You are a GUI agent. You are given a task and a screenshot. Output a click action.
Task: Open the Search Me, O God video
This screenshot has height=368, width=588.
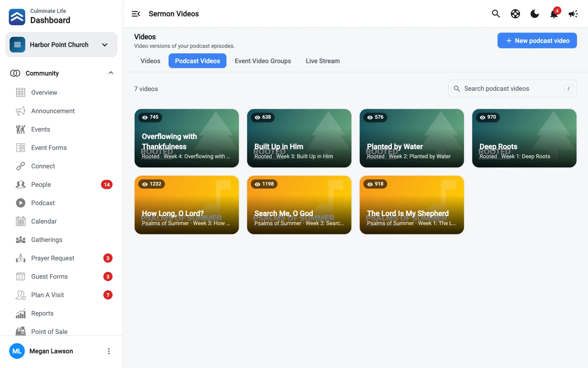pyautogui.click(x=299, y=205)
